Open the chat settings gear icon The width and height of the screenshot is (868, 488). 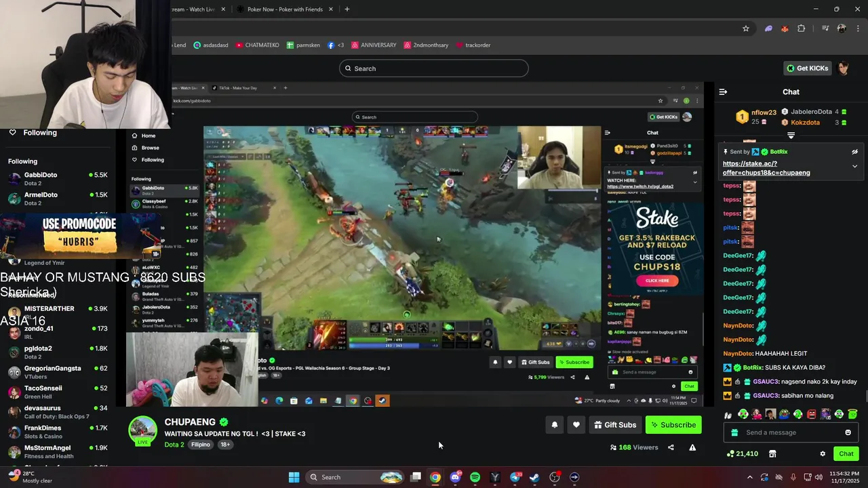tap(823, 454)
